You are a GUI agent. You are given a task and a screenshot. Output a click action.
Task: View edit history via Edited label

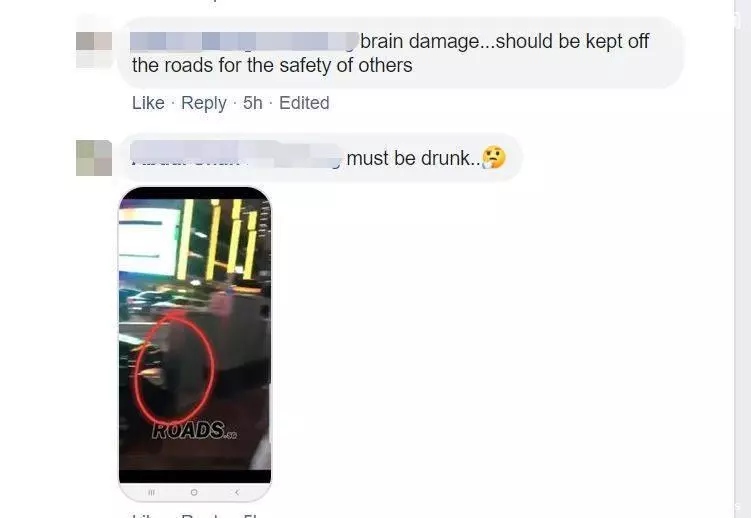click(304, 103)
